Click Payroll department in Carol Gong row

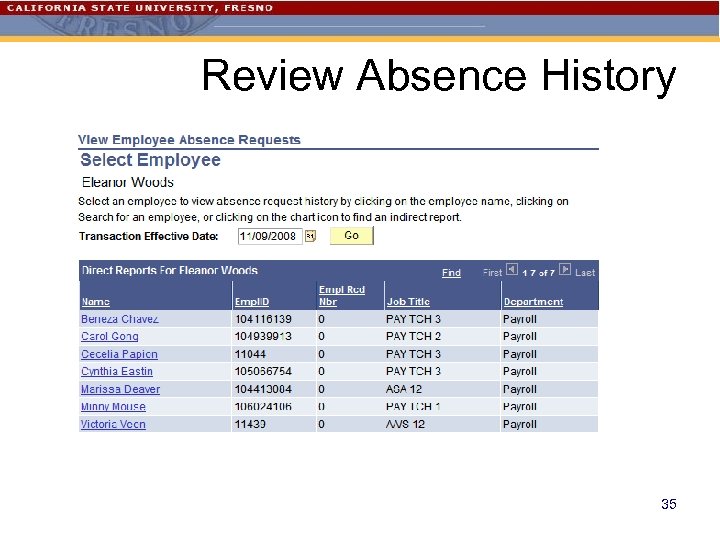[520, 336]
